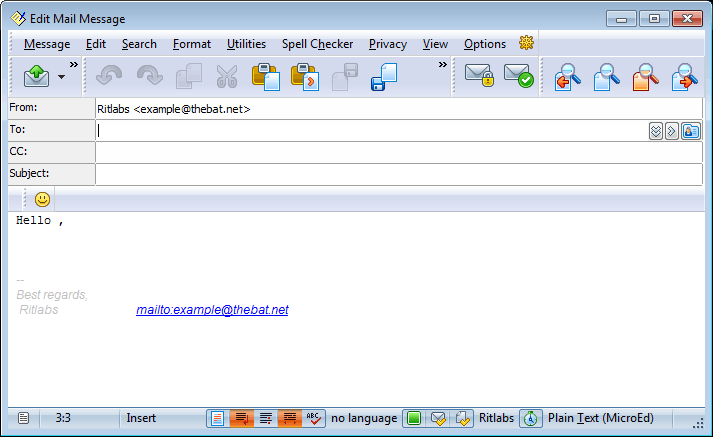
Task: Toggle the envelope with checkmark sign icon
Action: pos(518,75)
